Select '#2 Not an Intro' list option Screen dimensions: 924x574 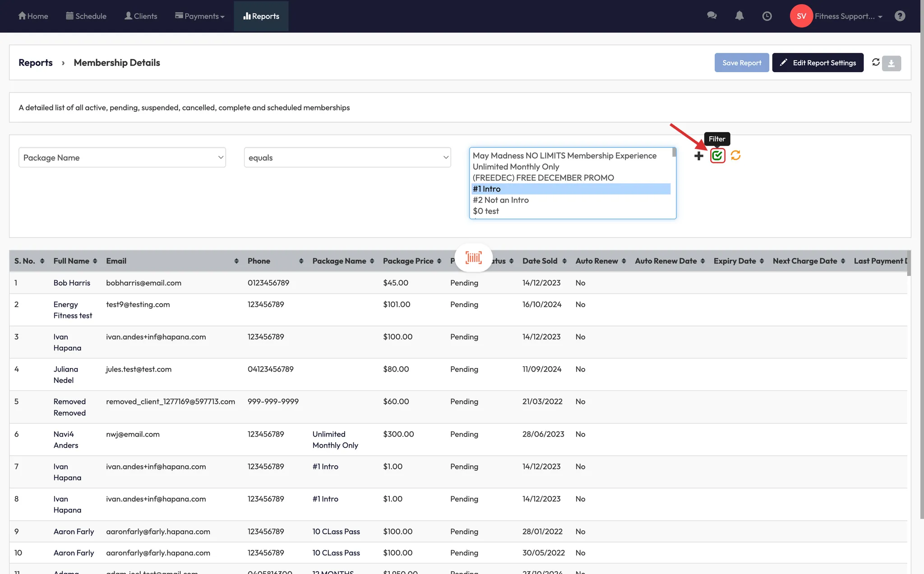[x=500, y=200]
